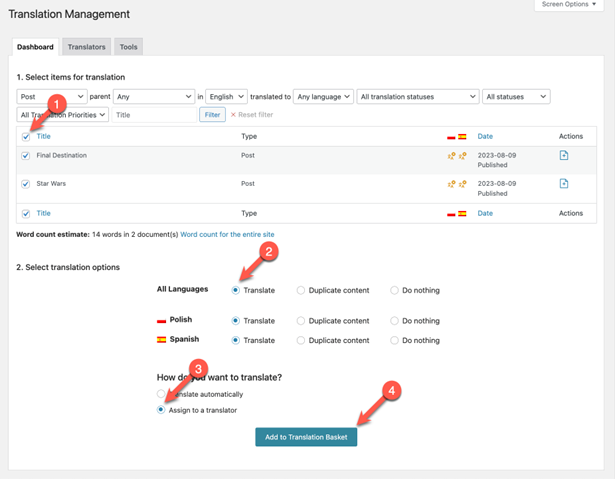Open the All statuses dropdown

pyautogui.click(x=516, y=97)
